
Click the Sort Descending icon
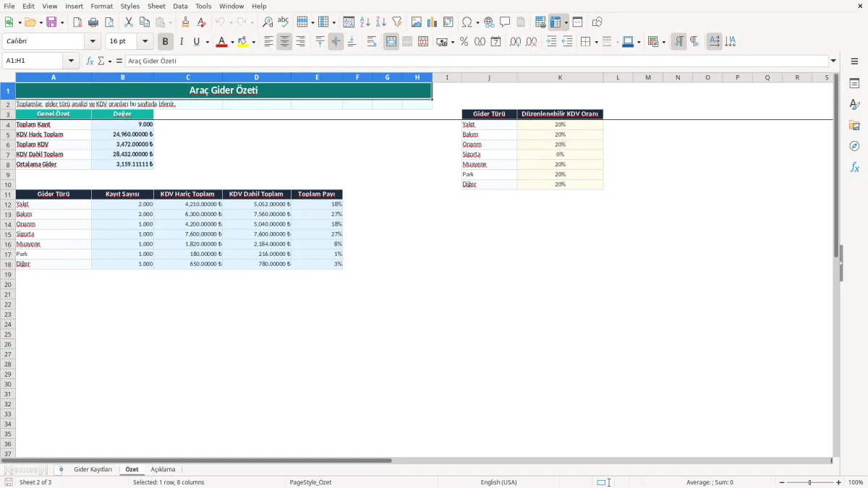[x=381, y=22]
